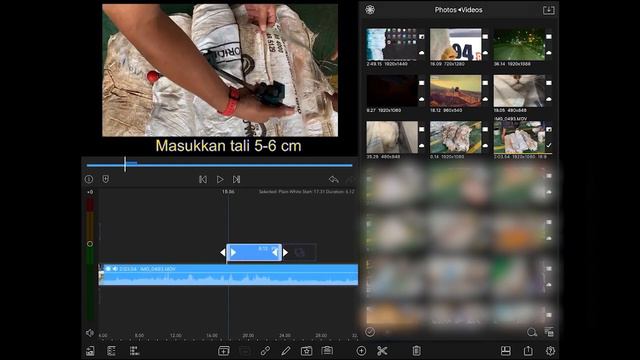Add a marker with the marker icon
The width and height of the screenshot is (640, 360).
click(x=106, y=179)
